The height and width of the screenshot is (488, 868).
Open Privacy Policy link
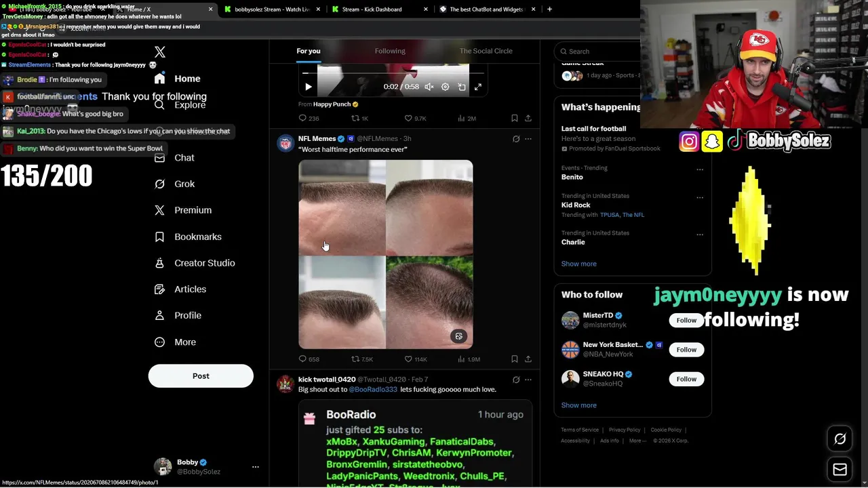pos(625,430)
